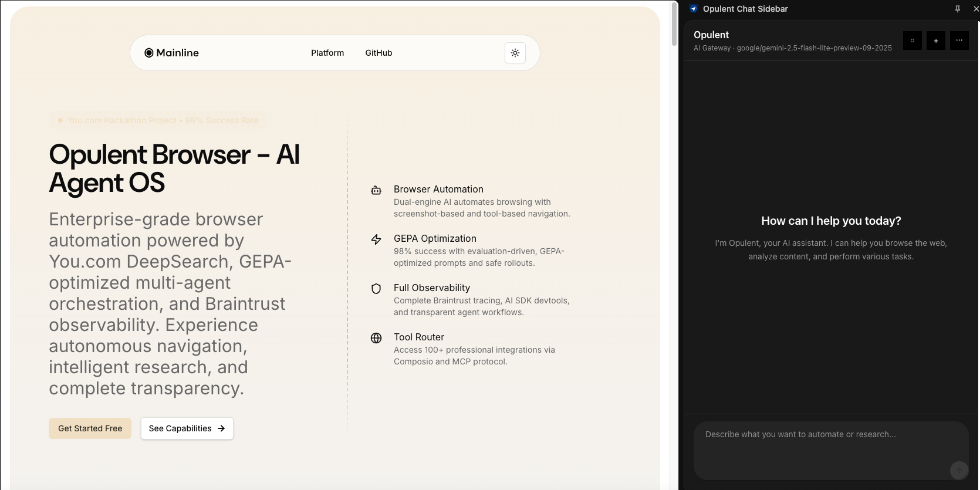Click the circle button in the Opulent header

[x=912, y=40]
